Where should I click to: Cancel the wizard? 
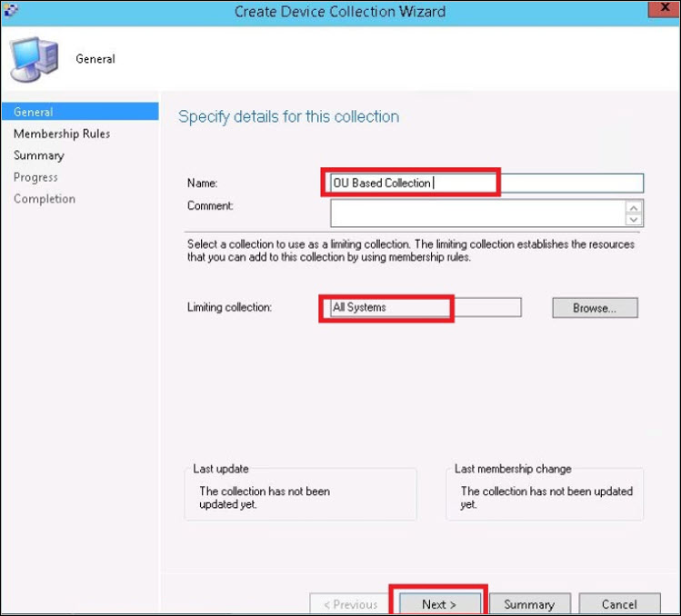(x=619, y=604)
